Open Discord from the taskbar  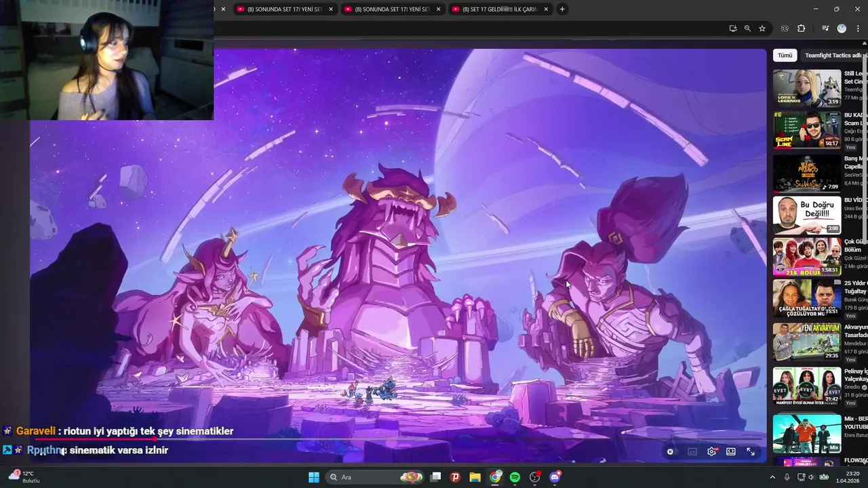coord(555,477)
